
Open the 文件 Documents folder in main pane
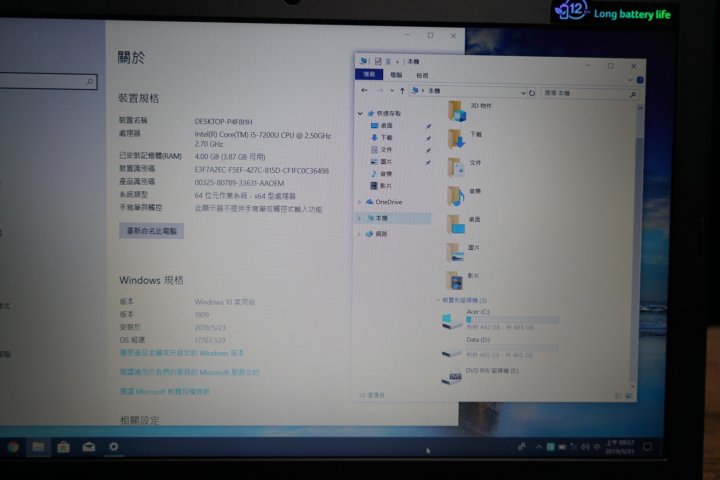click(456, 167)
